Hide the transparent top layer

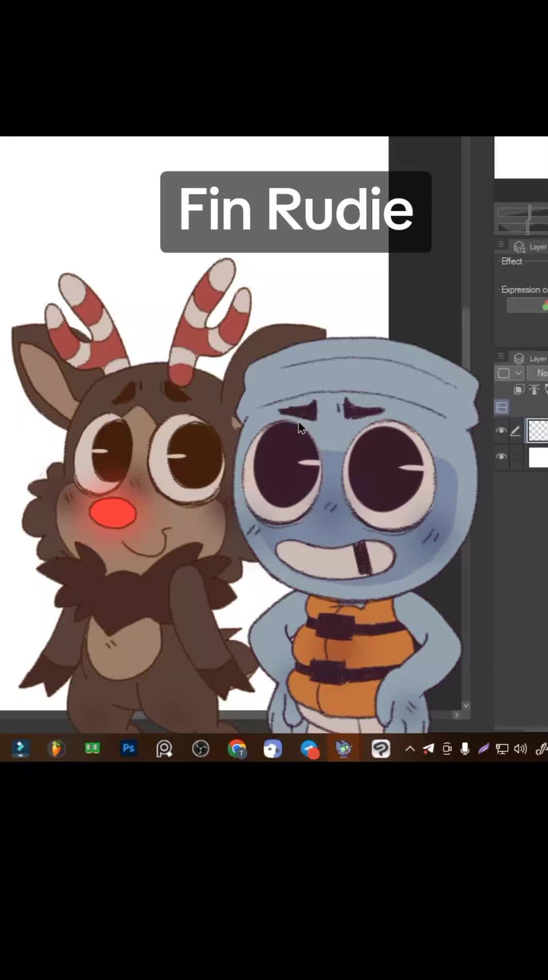tap(501, 431)
